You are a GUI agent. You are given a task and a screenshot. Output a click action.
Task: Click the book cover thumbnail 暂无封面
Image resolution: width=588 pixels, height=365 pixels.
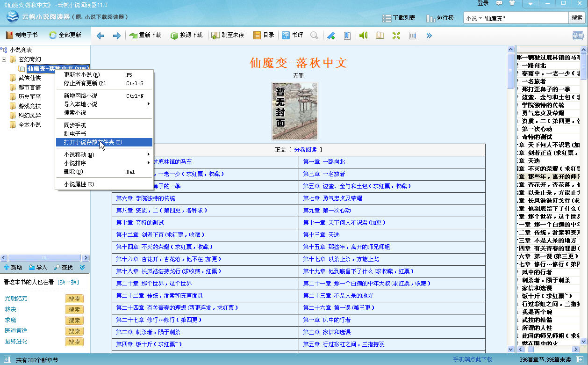(295, 111)
